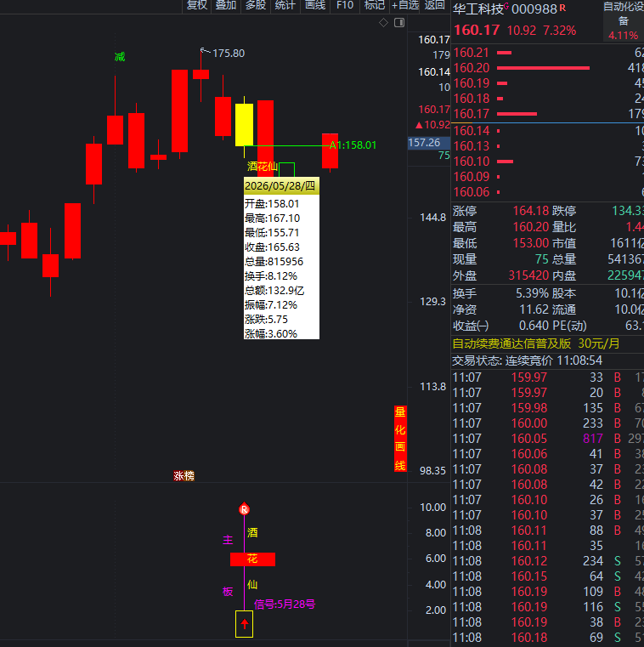Select buy order row 160.09

(x=548, y=177)
